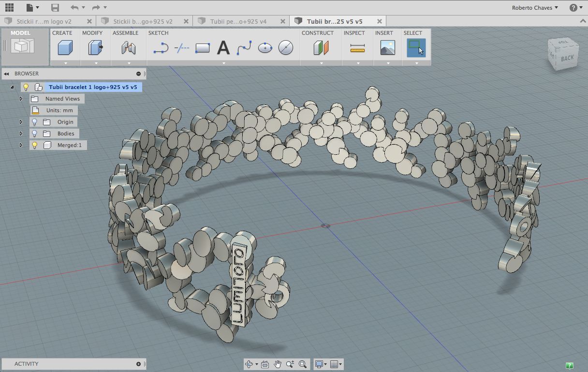Select the Units: mm entry

tap(54, 110)
